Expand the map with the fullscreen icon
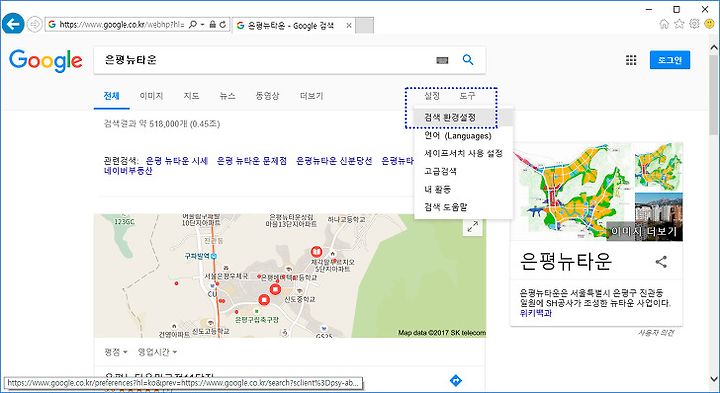The height and width of the screenshot is (393, 720). pos(472,226)
